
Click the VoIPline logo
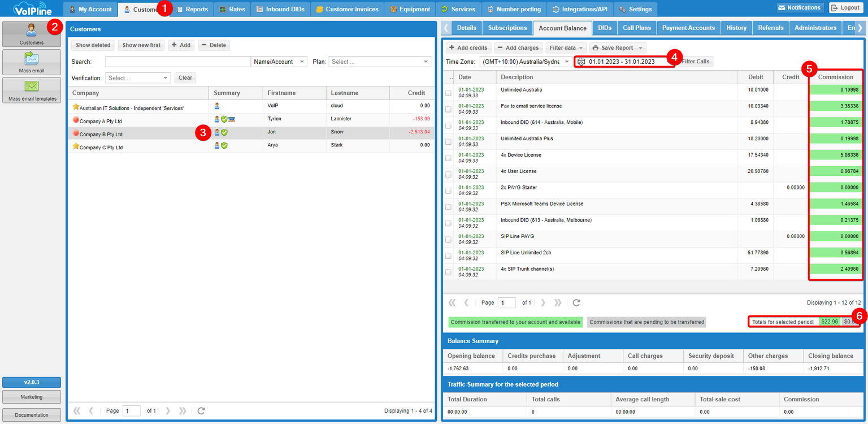coord(32,9)
